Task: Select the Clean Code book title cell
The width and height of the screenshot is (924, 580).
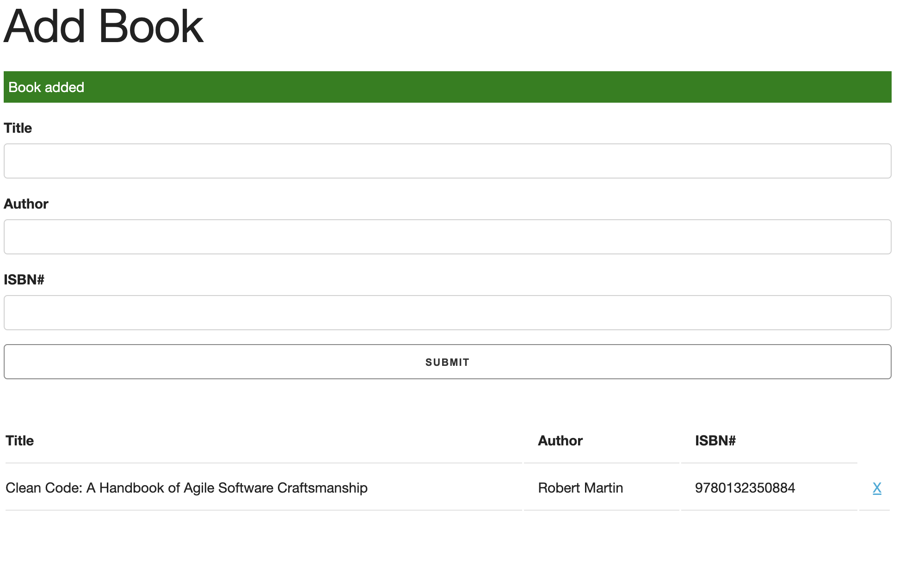Action: 186,487
